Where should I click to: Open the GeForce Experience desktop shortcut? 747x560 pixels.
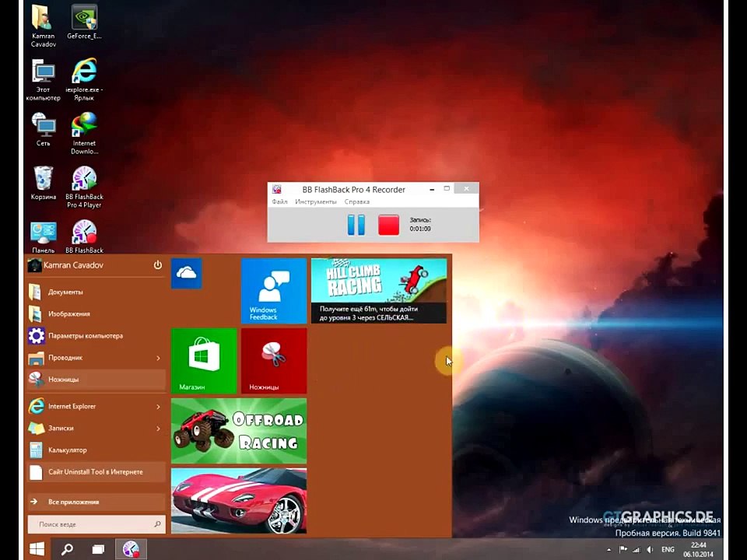coord(84,23)
